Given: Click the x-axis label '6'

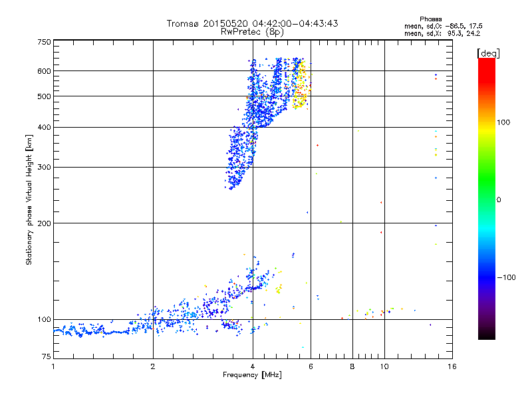Looking at the screenshot, I should [311, 366].
